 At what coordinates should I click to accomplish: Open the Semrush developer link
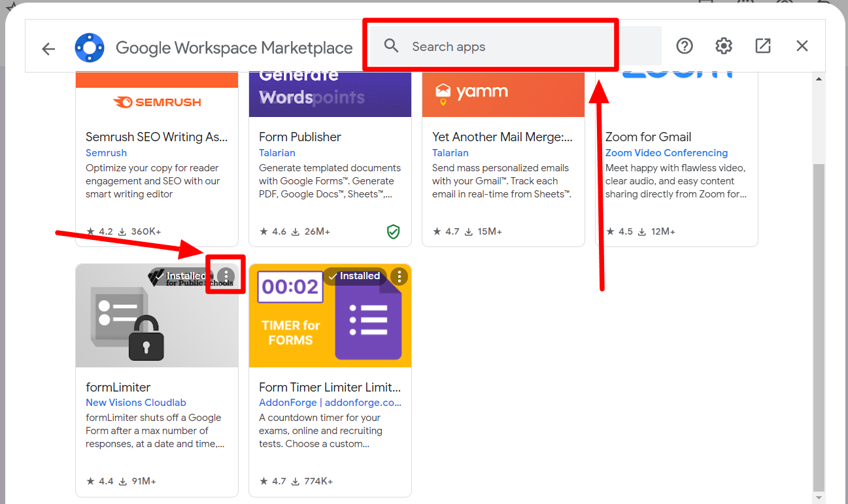(x=107, y=153)
